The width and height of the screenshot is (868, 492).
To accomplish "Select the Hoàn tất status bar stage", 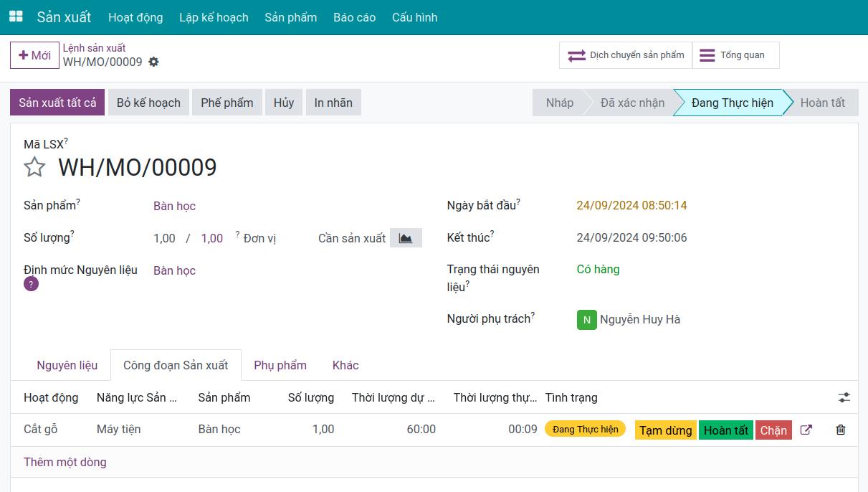I will pos(822,103).
